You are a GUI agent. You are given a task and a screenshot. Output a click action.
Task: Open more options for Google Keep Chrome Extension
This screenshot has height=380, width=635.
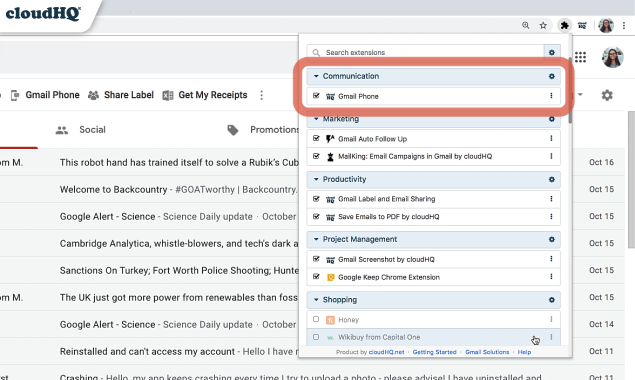(x=551, y=277)
